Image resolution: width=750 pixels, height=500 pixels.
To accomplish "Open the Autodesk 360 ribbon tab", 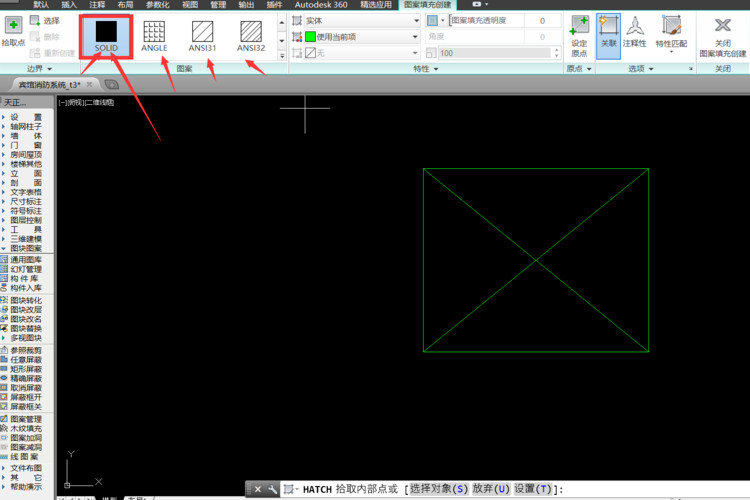I will click(321, 5).
